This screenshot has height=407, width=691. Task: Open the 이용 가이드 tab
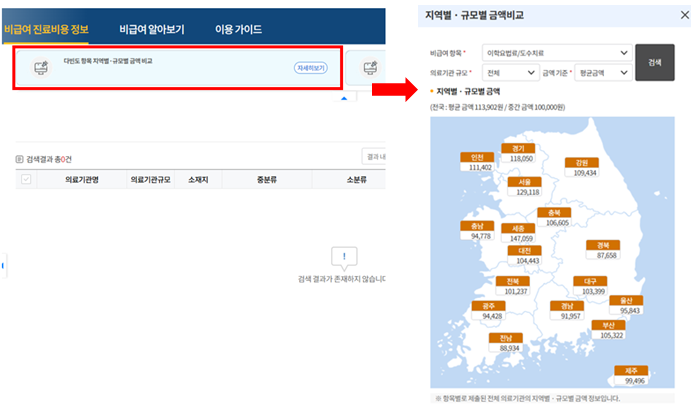pos(238,30)
